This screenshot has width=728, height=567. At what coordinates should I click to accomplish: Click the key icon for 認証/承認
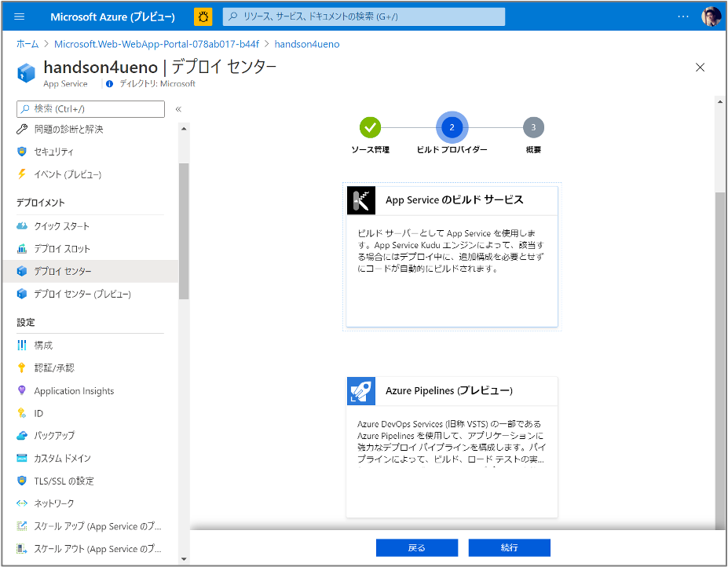(22, 368)
